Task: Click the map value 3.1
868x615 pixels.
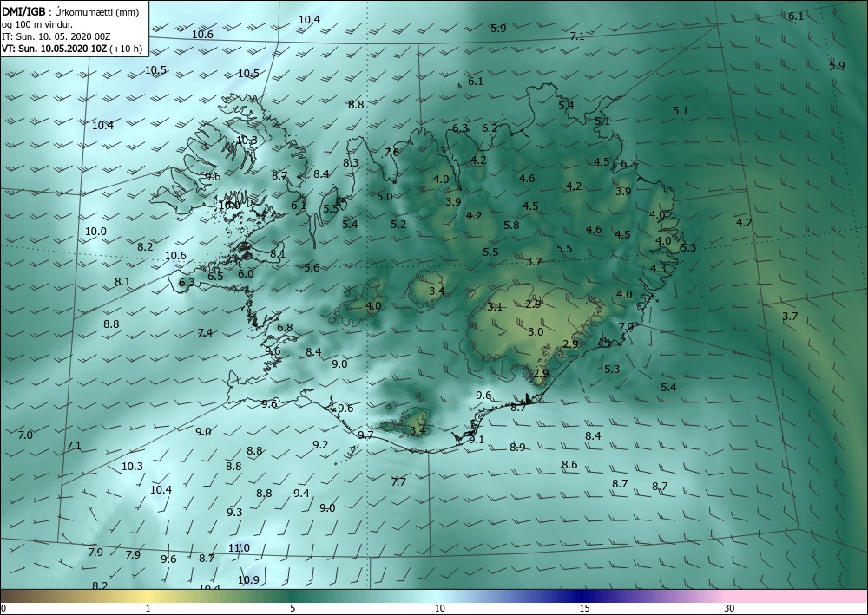Action: tap(495, 307)
